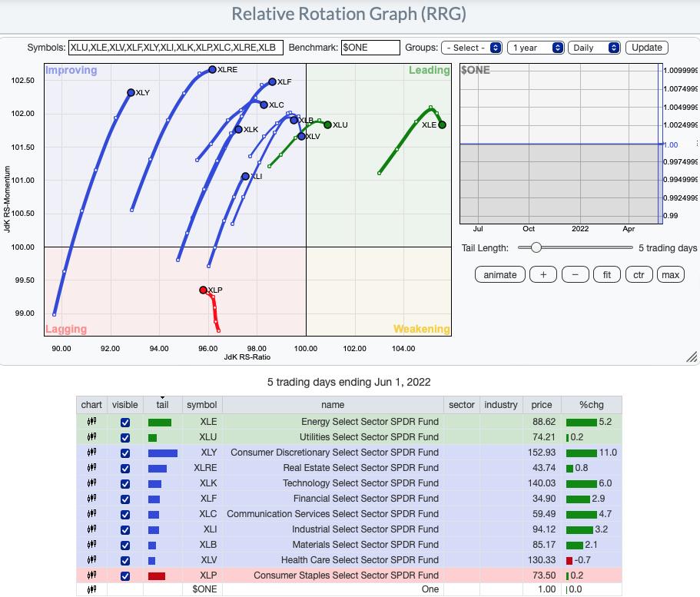700x597 pixels.
Task: Click the resize grip of RRG panel
Action: point(692,357)
